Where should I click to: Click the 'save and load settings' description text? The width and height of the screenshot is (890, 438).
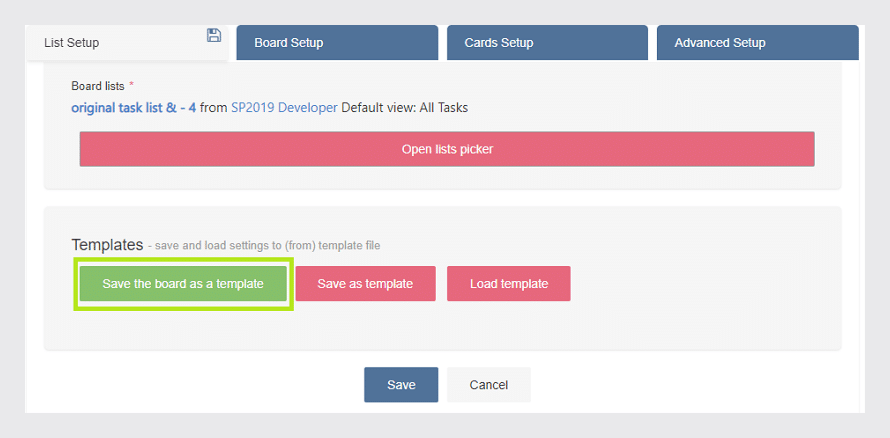pos(264,246)
